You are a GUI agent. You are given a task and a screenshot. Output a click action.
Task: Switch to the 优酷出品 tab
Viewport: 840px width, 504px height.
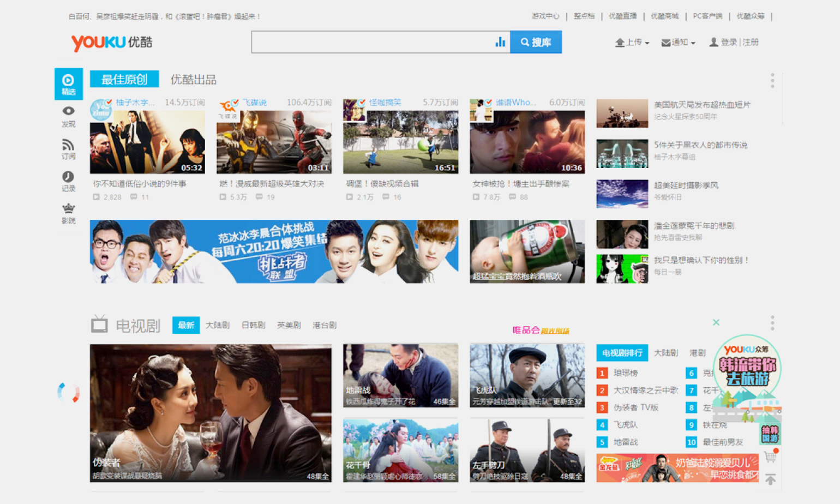(193, 80)
